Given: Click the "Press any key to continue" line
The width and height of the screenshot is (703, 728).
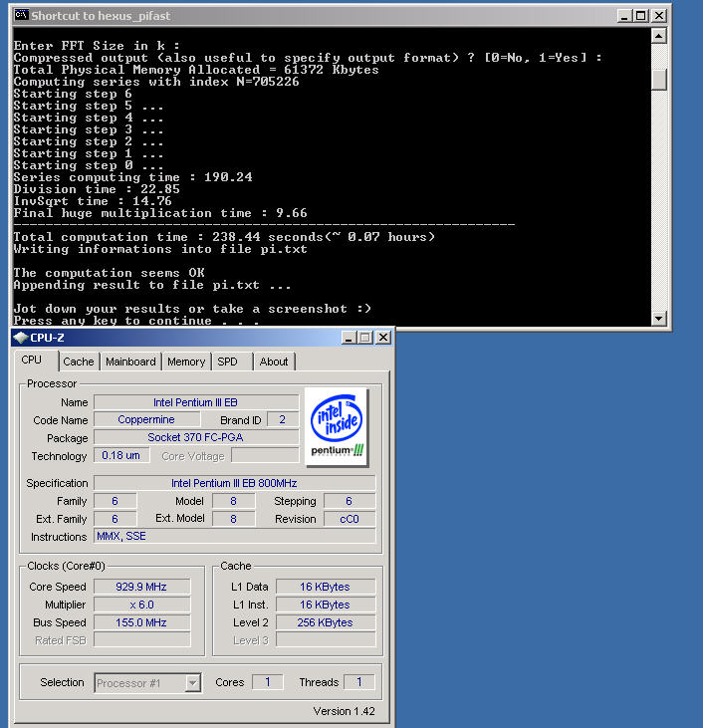Looking at the screenshot, I should 136,321.
